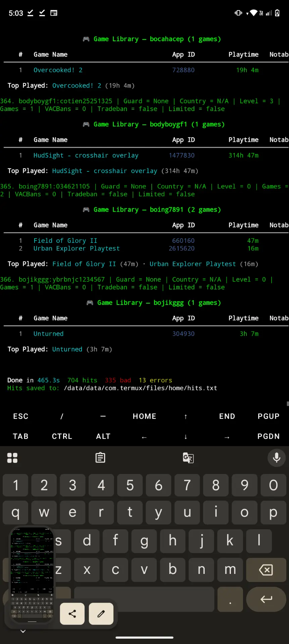Tap the letter m key
289x644 pixels.
coord(230,570)
